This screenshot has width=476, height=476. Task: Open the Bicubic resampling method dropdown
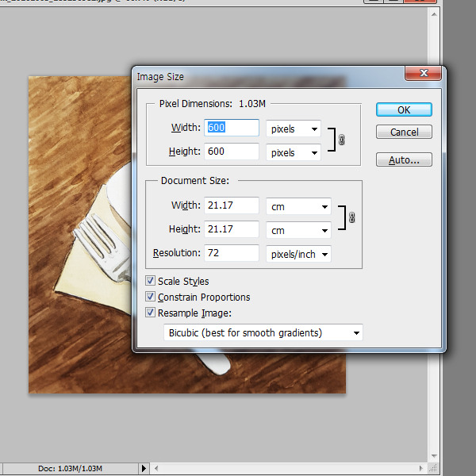click(x=263, y=332)
